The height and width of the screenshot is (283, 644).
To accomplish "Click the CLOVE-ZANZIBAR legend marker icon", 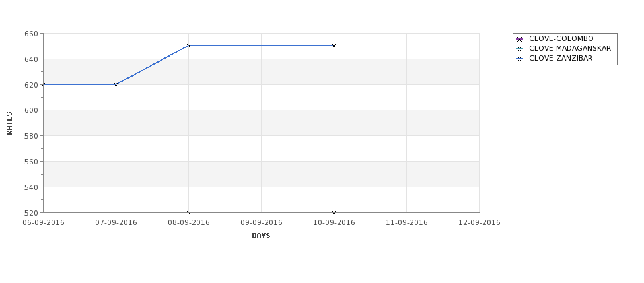I will tap(520, 59).
